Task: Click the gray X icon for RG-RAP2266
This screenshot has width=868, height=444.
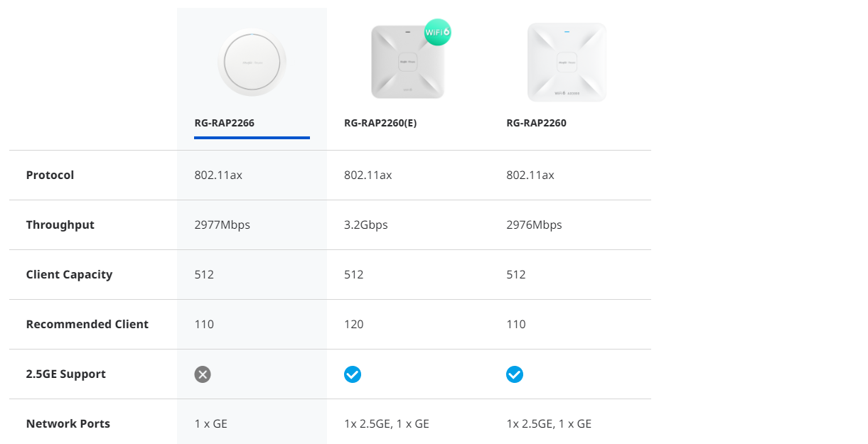Action: [x=203, y=374]
